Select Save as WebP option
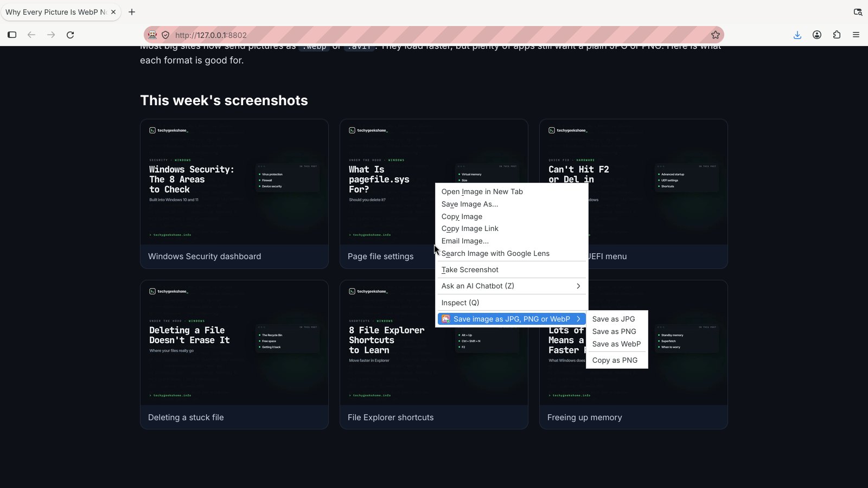Image resolution: width=868 pixels, height=488 pixels. [x=617, y=344]
